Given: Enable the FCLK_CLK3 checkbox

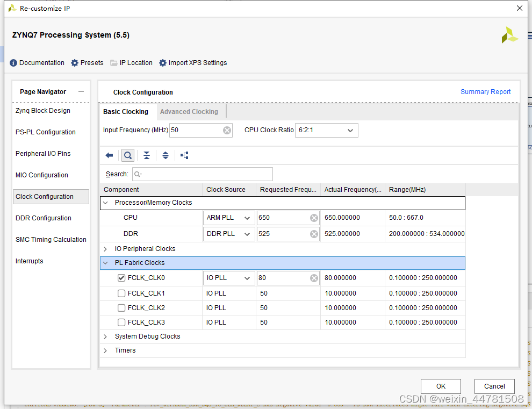Looking at the screenshot, I should [121, 322].
